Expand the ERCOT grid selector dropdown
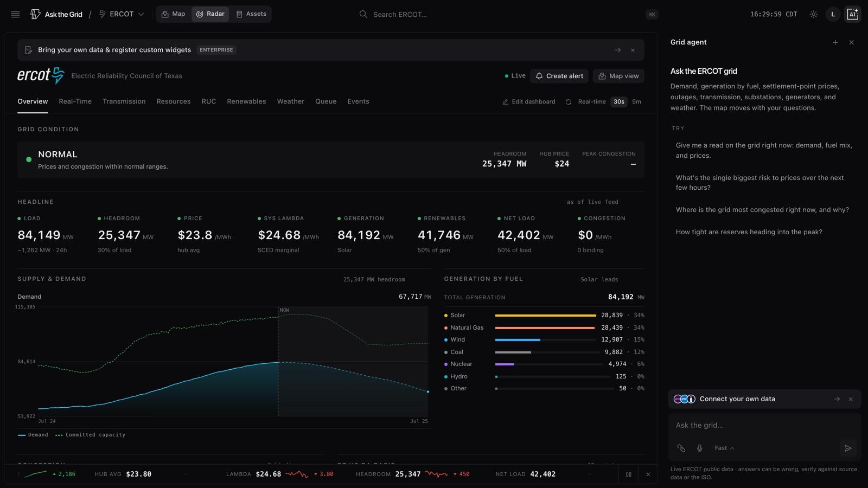This screenshot has width=868, height=488. pos(122,14)
